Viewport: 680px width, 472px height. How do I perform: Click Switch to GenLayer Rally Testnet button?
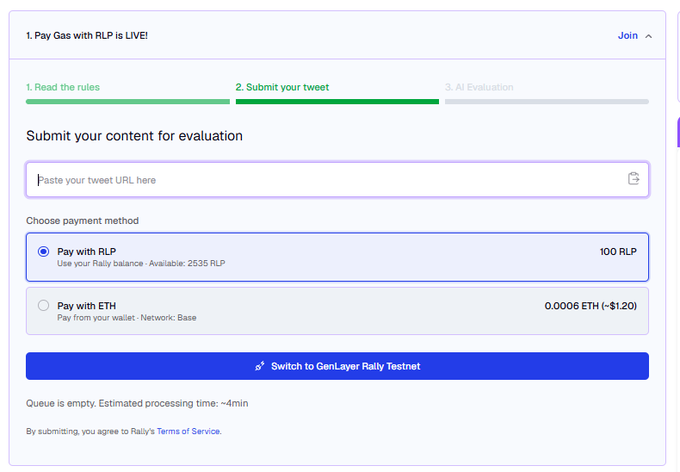coord(337,366)
